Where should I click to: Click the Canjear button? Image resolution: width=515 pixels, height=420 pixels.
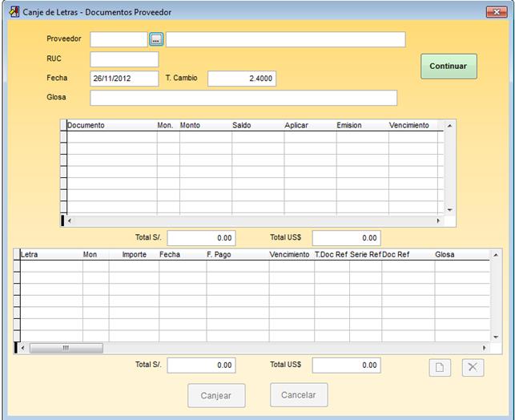216,395
